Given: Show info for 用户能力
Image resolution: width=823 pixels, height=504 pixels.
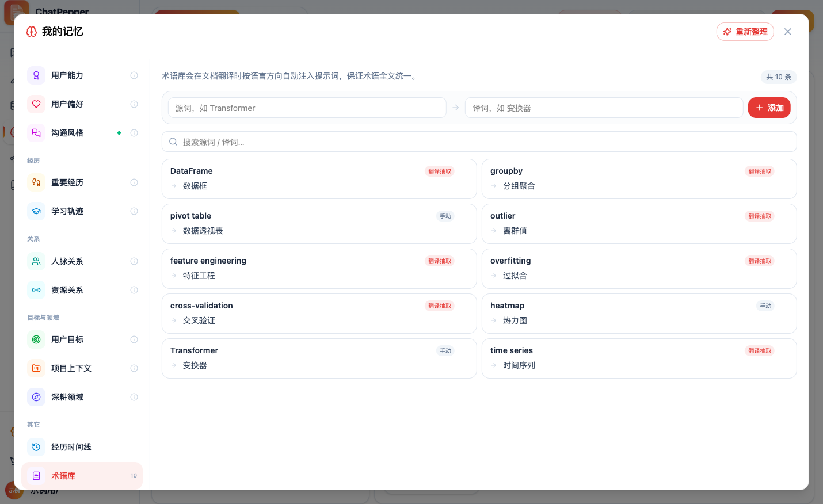Looking at the screenshot, I should tap(134, 75).
